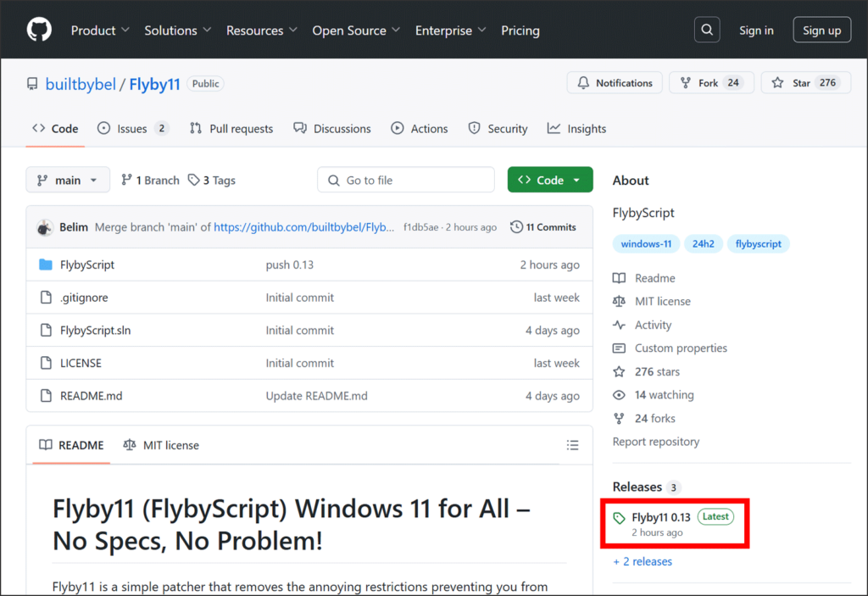Click the windows-11 topic tag
Viewport: 868px width, 596px height.
[x=646, y=243]
